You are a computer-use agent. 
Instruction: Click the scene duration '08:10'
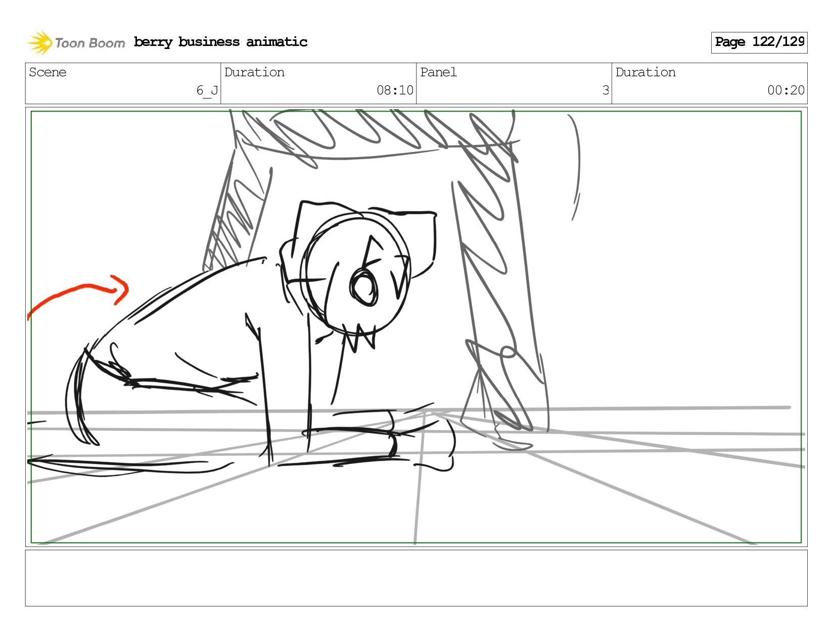(x=395, y=90)
